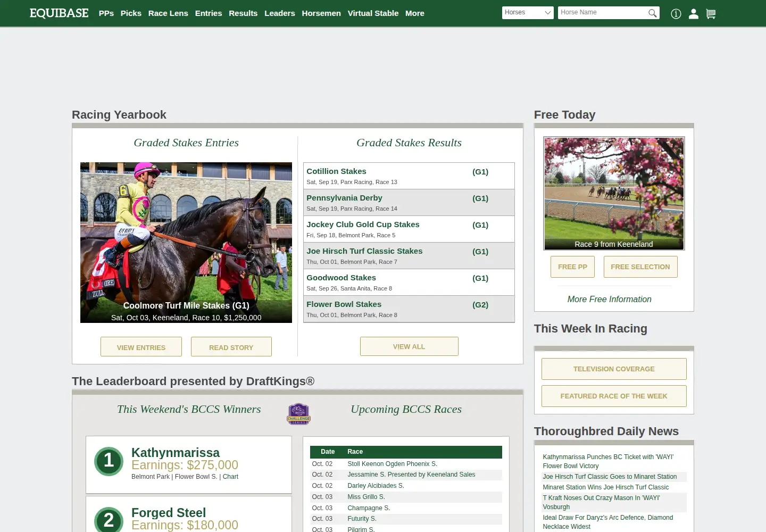Open the Leaders menu

(280, 13)
